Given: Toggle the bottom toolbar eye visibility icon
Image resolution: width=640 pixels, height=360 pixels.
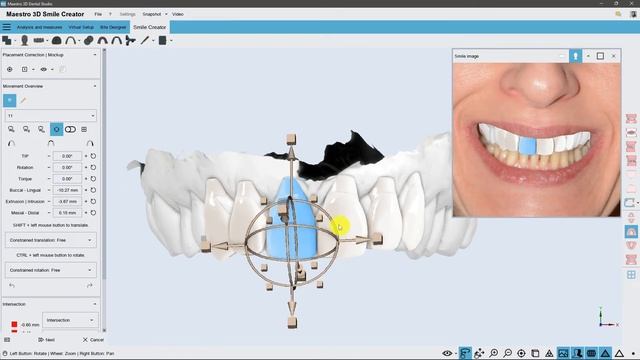Looking at the screenshot, I should (447, 353).
